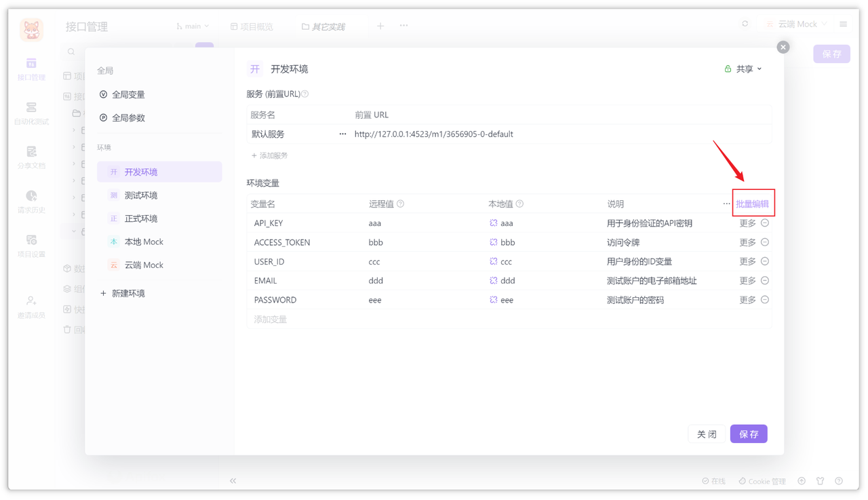
Task: Click 批量编辑 link
Action: point(752,204)
